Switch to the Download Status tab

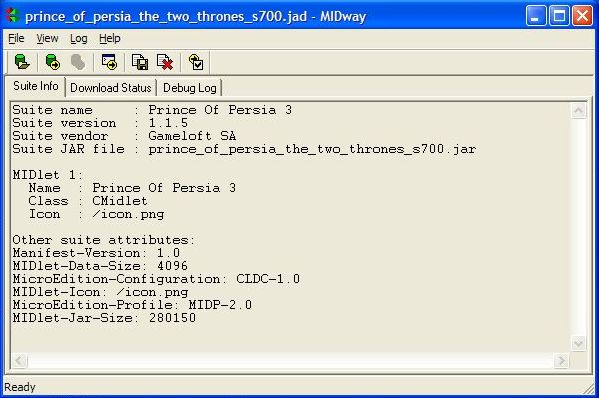111,88
